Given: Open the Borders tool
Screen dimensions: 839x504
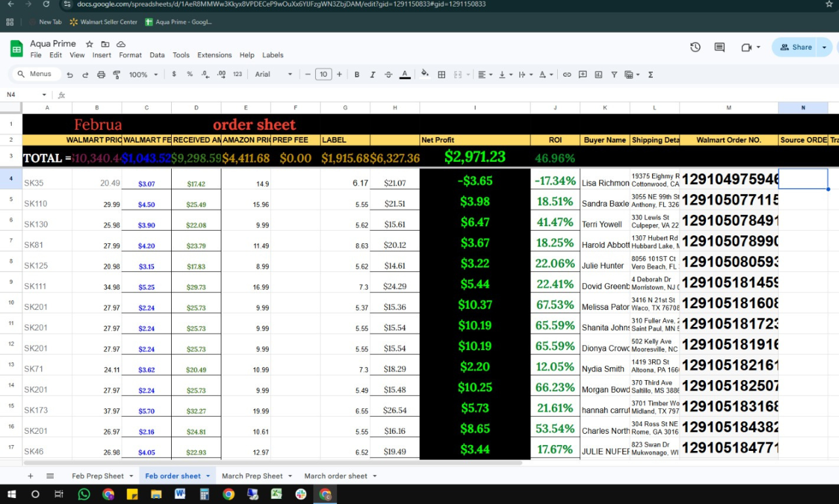Looking at the screenshot, I should (x=442, y=75).
